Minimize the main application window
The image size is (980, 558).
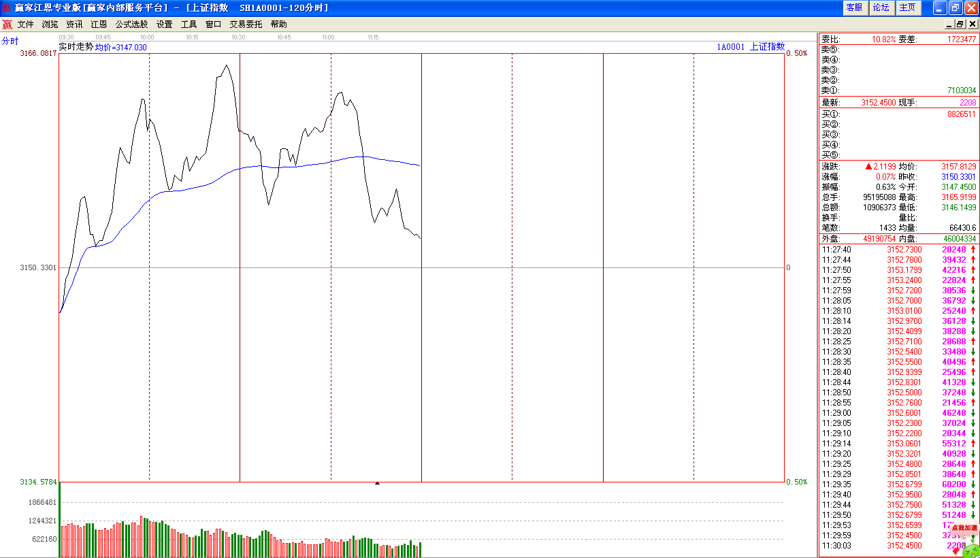point(940,7)
